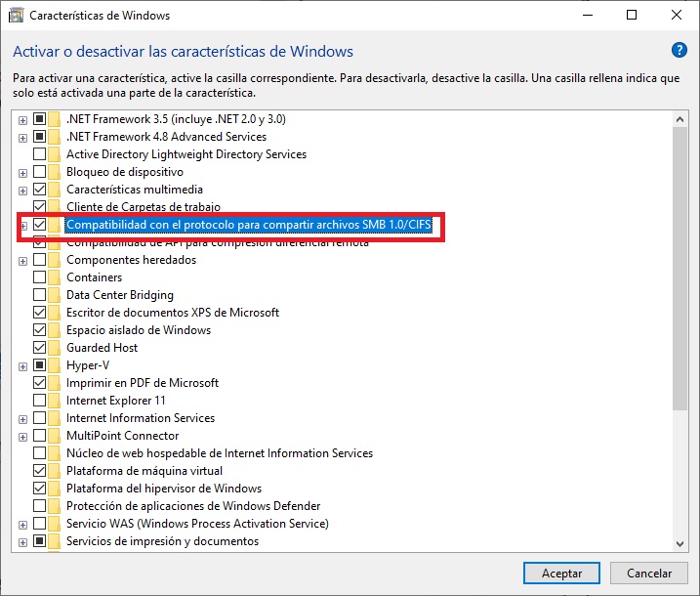Click the Data Center Bridging folder icon
This screenshot has width=700, height=596.
[x=55, y=295]
